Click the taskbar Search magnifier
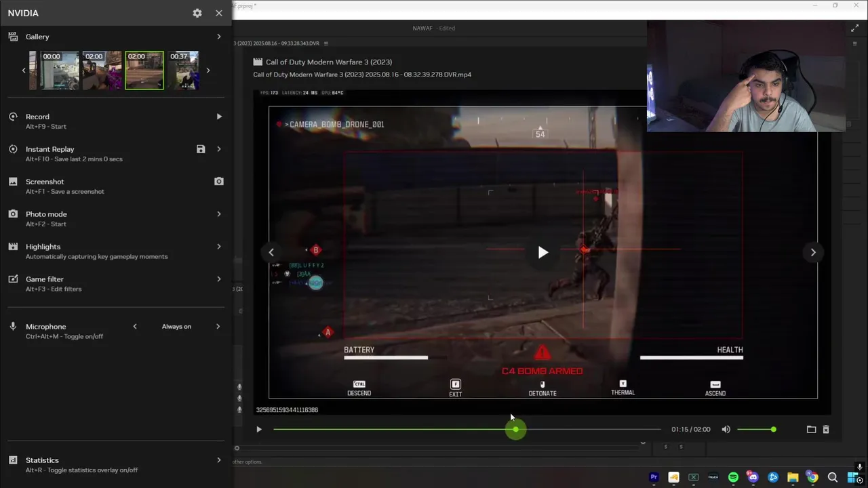The width and height of the screenshot is (868, 488). click(x=833, y=477)
